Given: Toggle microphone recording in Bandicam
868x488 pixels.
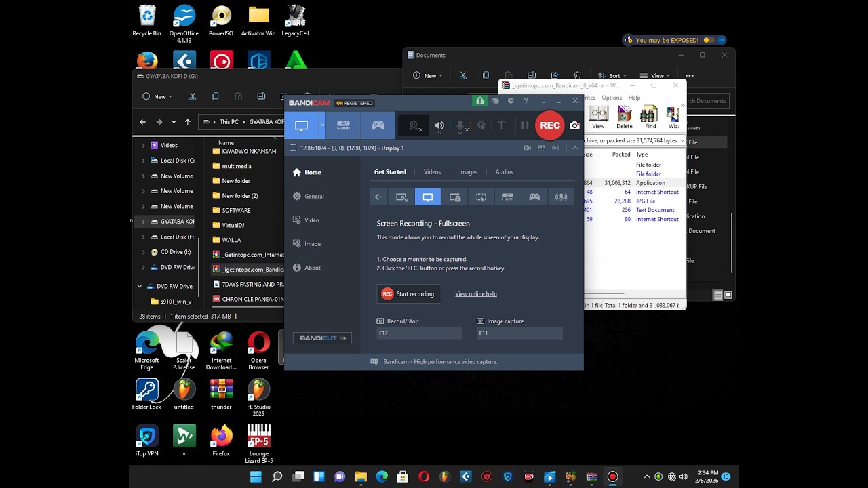Looking at the screenshot, I should pyautogui.click(x=461, y=125).
